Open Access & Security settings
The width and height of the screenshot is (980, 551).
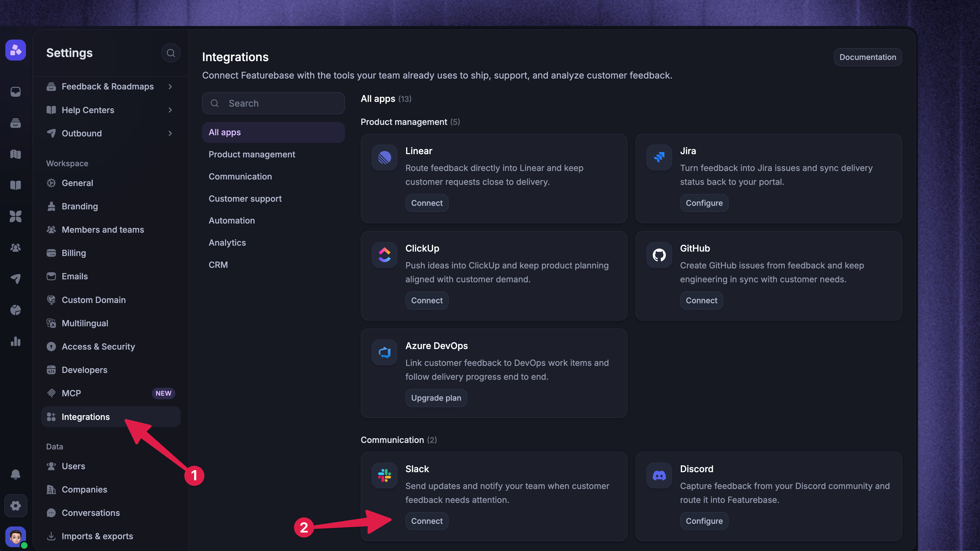point(111,346)
